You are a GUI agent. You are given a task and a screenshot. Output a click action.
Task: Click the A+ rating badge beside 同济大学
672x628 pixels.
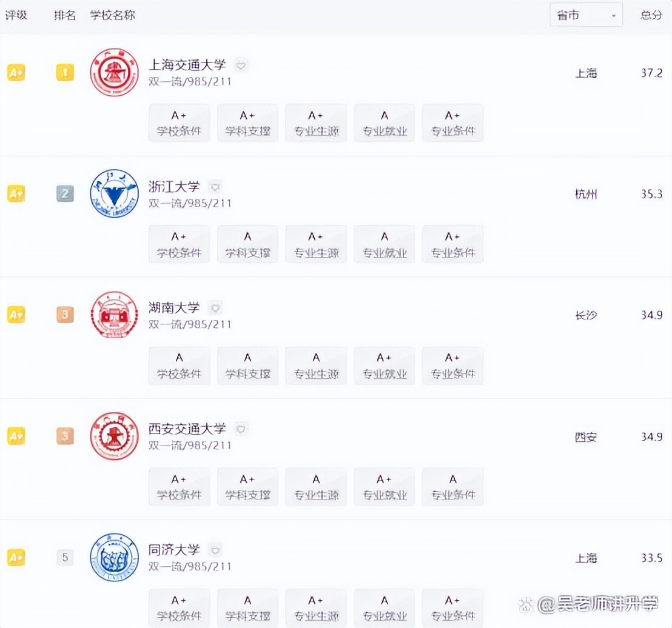point(16,557)
